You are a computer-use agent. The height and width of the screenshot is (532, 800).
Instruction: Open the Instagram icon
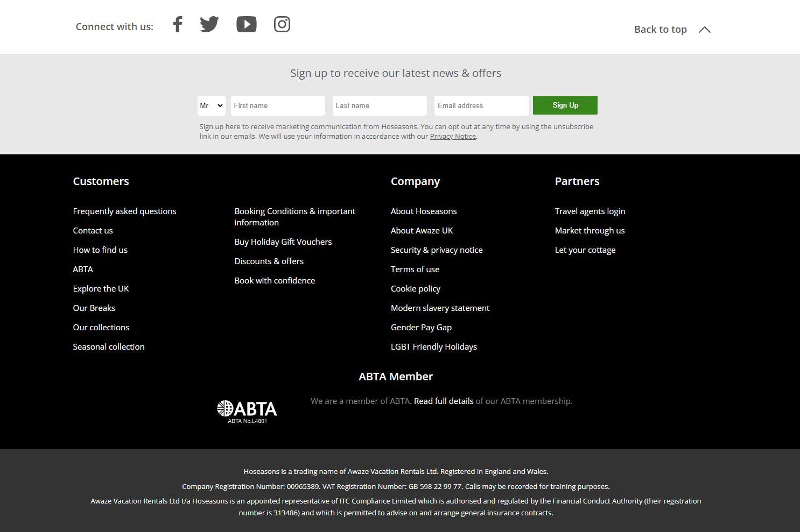[282, 24]
